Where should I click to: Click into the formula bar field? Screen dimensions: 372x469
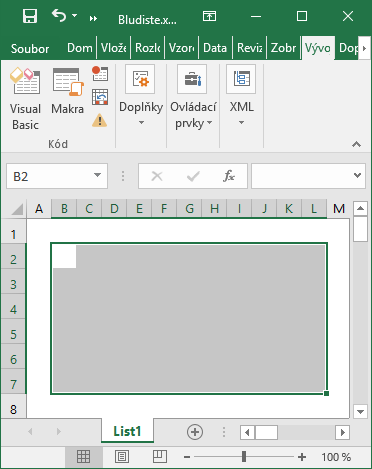click(300, 176)
